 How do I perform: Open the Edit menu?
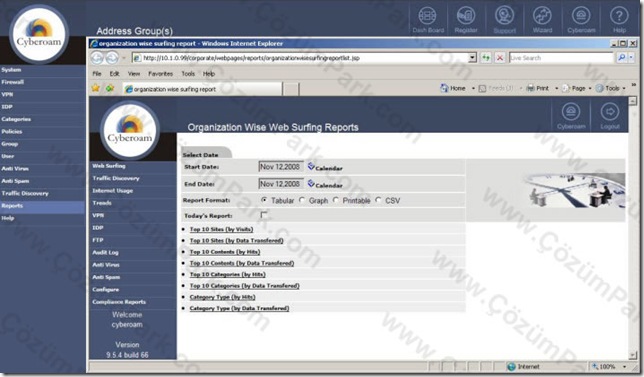pyautogui.click(x=114, y=74)
